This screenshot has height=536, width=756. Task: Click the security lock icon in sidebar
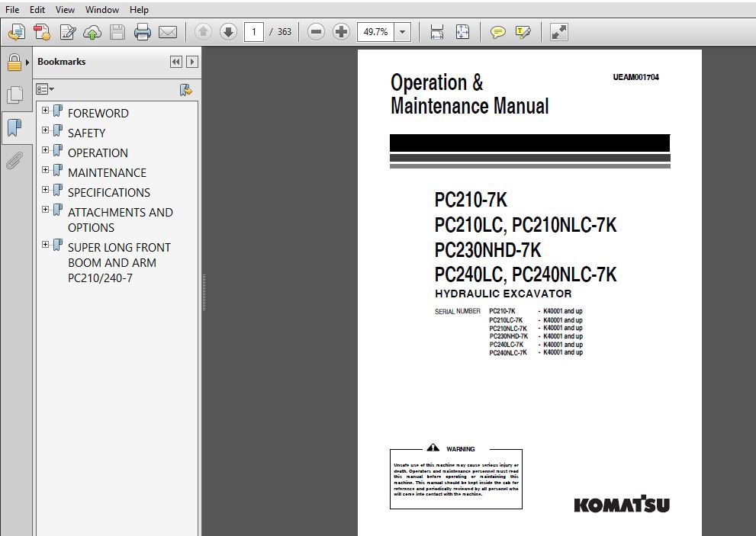click(x=14, y=63)
